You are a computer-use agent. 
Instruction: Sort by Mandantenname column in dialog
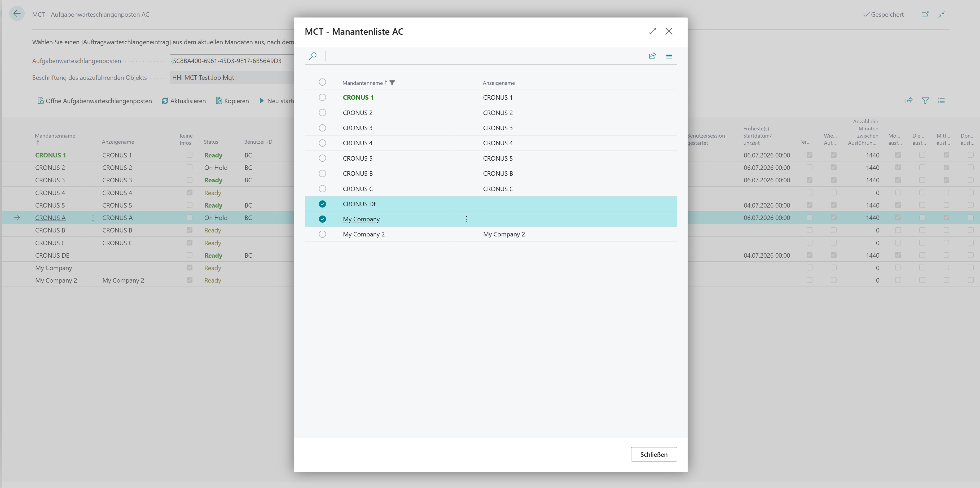(362, 83)
